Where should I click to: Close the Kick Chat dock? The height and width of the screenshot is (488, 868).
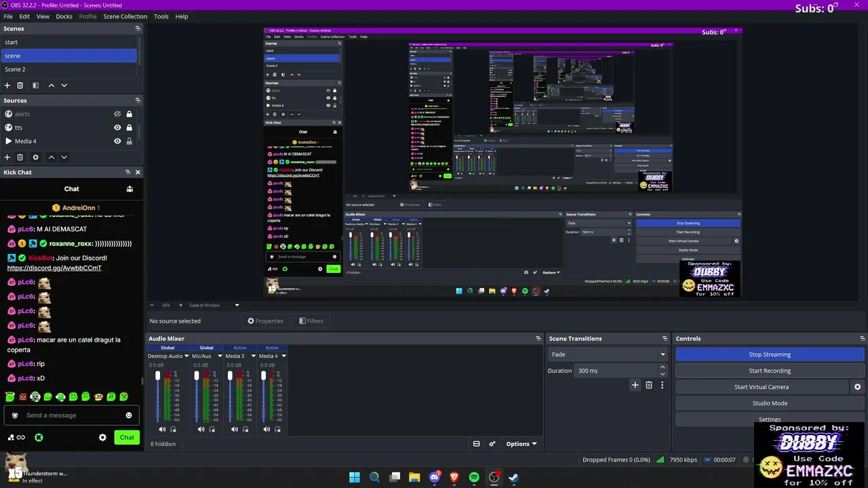(x=138, y=172)
